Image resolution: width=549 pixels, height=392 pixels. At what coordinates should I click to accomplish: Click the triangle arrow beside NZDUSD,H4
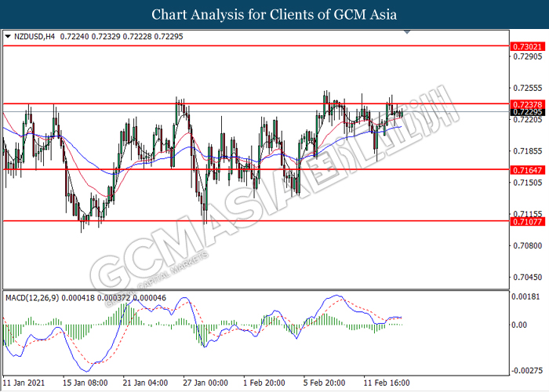[8, 36]
